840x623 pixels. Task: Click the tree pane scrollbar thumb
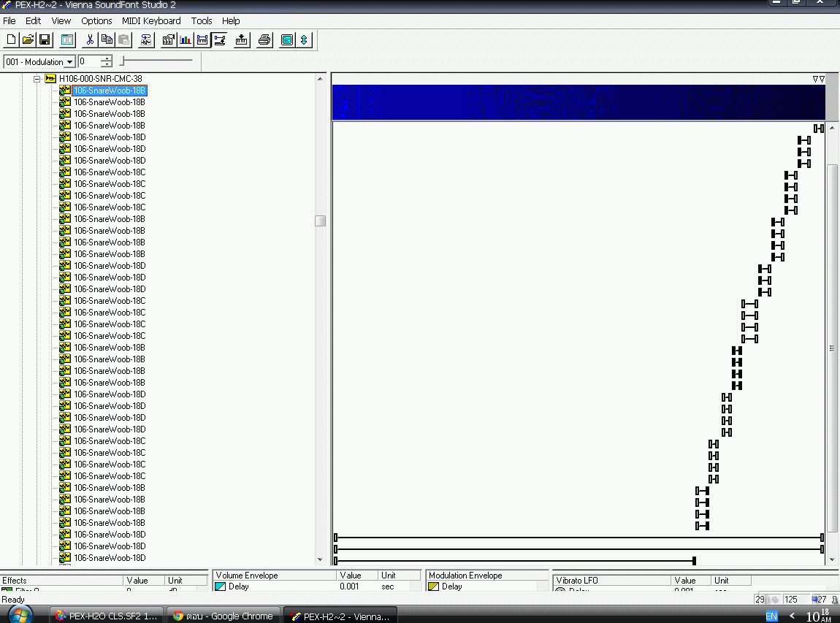click(x=321, y=221)
